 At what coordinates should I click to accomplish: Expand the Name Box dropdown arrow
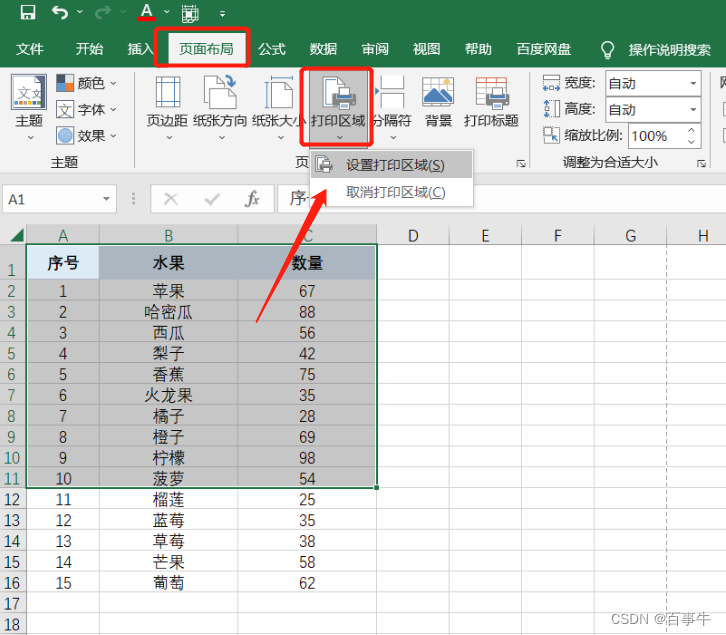106,199
